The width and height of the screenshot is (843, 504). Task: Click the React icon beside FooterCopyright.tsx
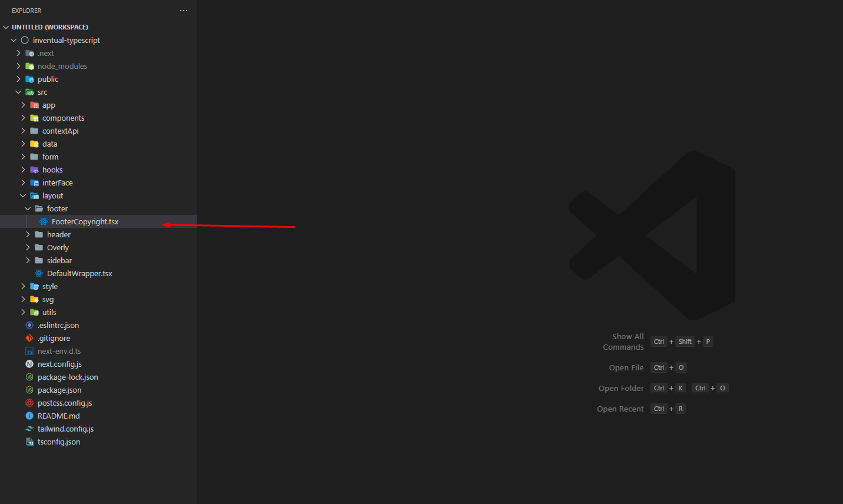coord(44,221)
